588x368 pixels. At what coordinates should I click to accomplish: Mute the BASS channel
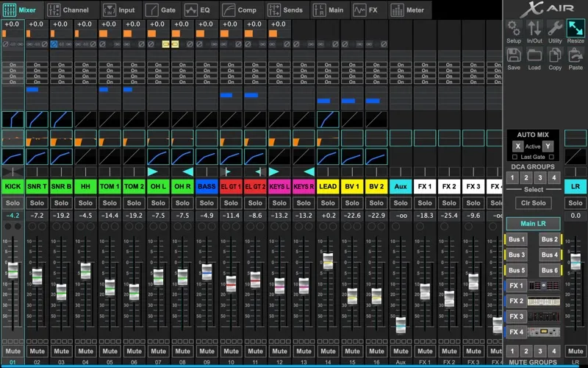pyautogui.click(x=207, y=352)
